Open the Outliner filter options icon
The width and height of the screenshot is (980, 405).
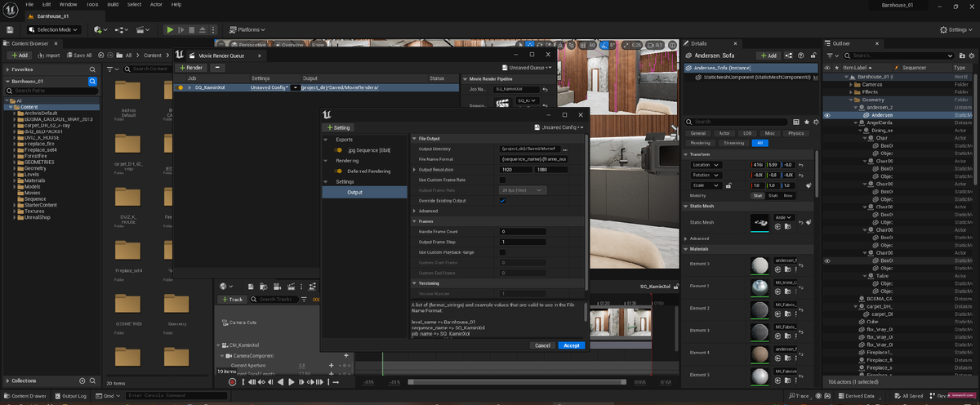point(833,55)
